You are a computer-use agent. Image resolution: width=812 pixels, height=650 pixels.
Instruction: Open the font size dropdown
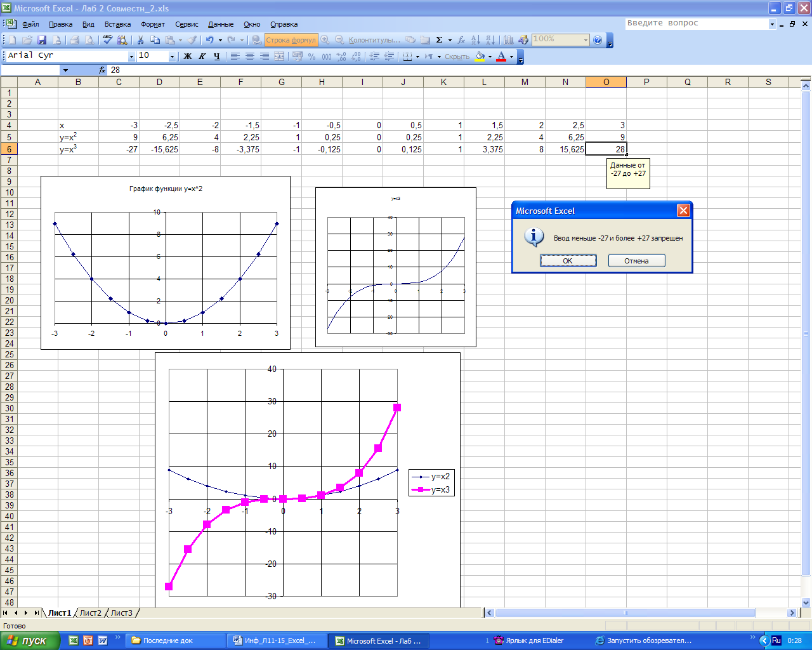(172, 56)
